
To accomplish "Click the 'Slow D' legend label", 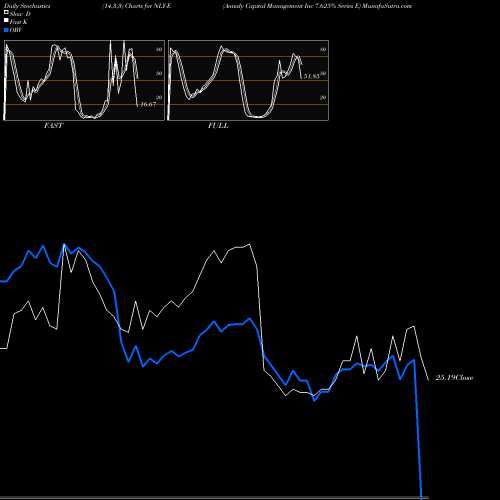I will pyautogui.click(x=20, y=14).
